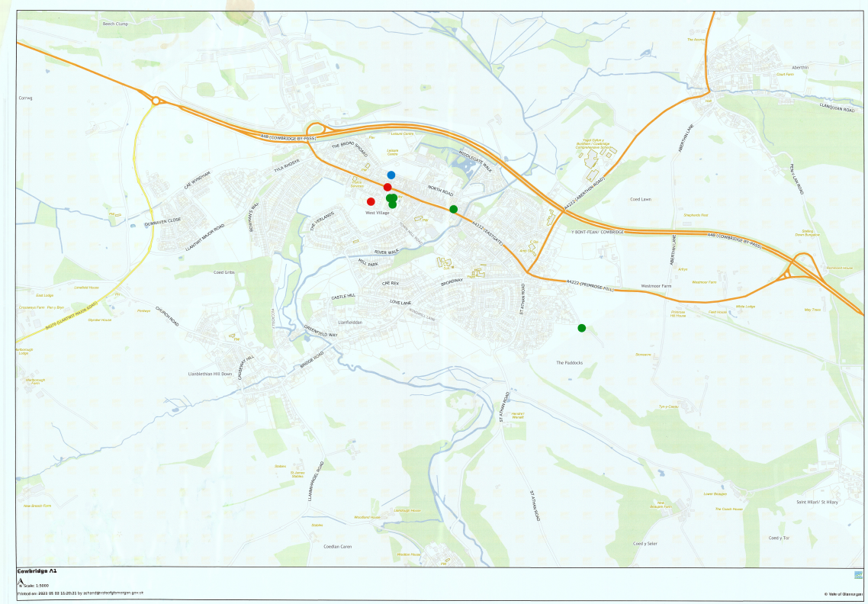Click the "MIDDLEGATE WALK" street label

475,160
